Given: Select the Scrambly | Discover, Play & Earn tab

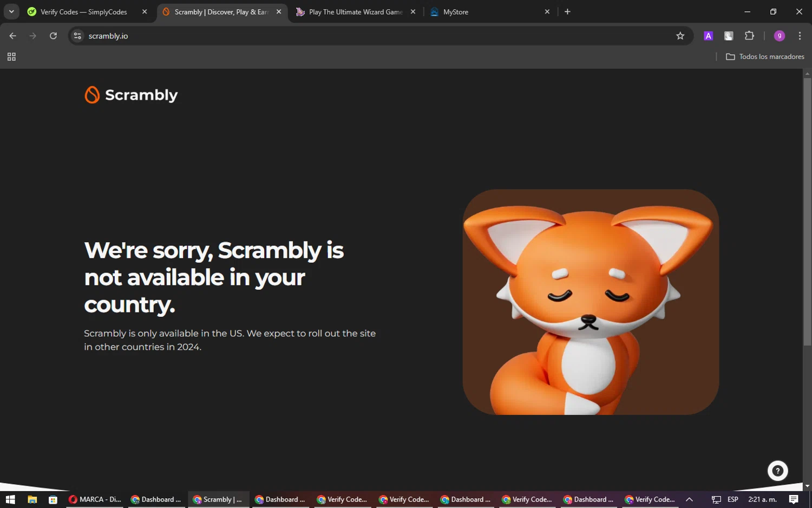Looking at the screenshot, I should [x=221, y=11].
